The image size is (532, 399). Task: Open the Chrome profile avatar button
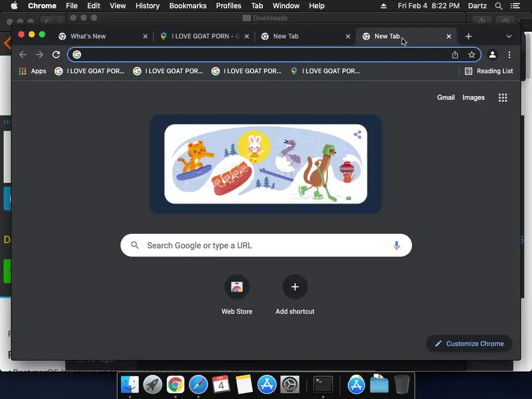493,55
